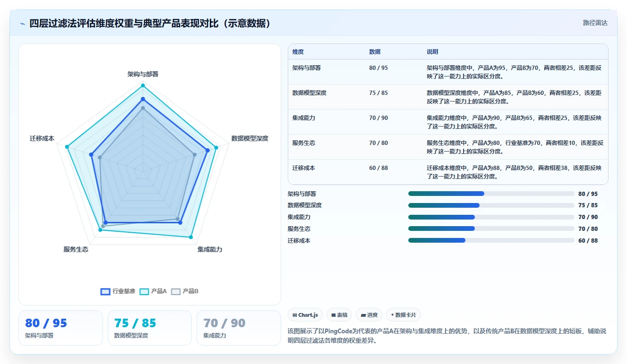
Task: Click 产品A data point on 架构与部署 axis
Action: 143,85
